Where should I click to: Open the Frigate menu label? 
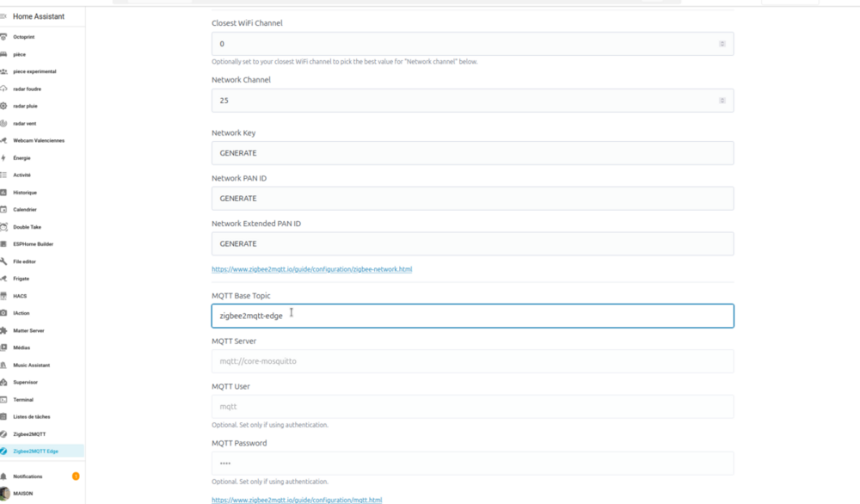pos(21,279)
